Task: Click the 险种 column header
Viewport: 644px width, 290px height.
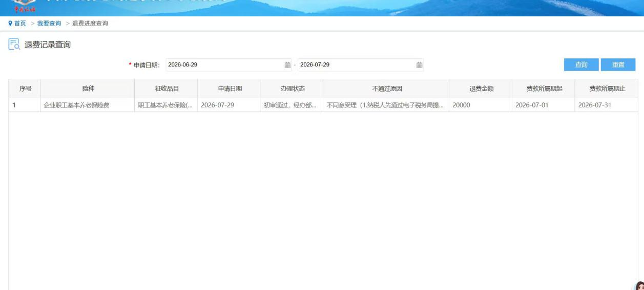Action: click(x=87, y=88)
